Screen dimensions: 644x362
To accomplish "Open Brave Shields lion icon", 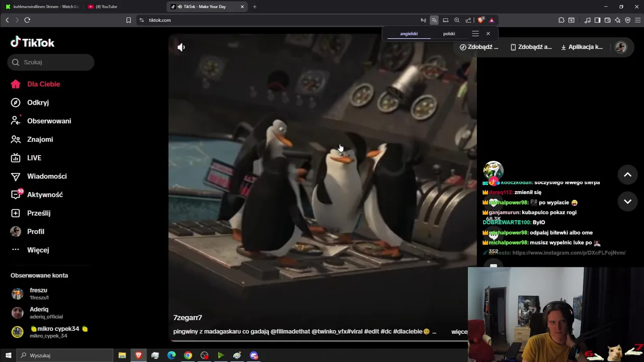I will tap(480, 20).
